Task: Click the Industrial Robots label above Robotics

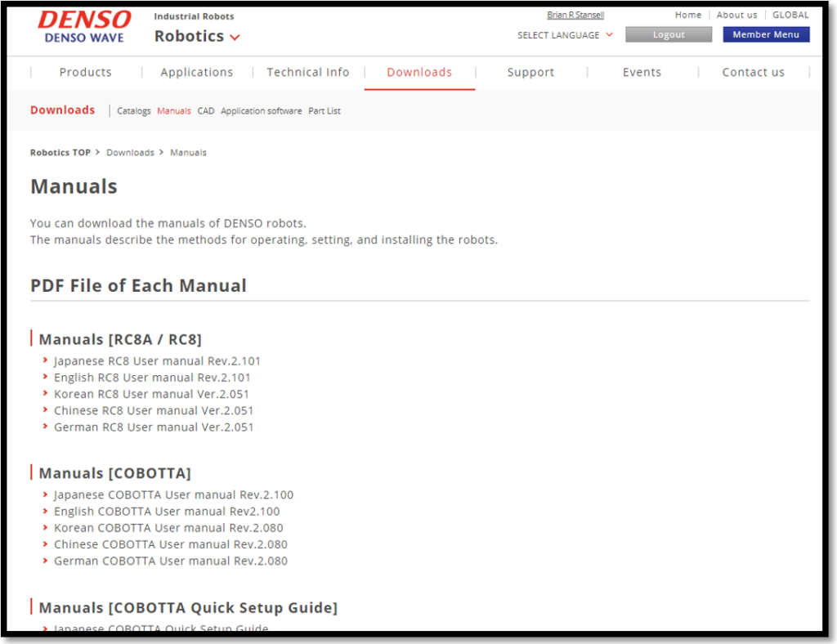Action: [194, 16]
